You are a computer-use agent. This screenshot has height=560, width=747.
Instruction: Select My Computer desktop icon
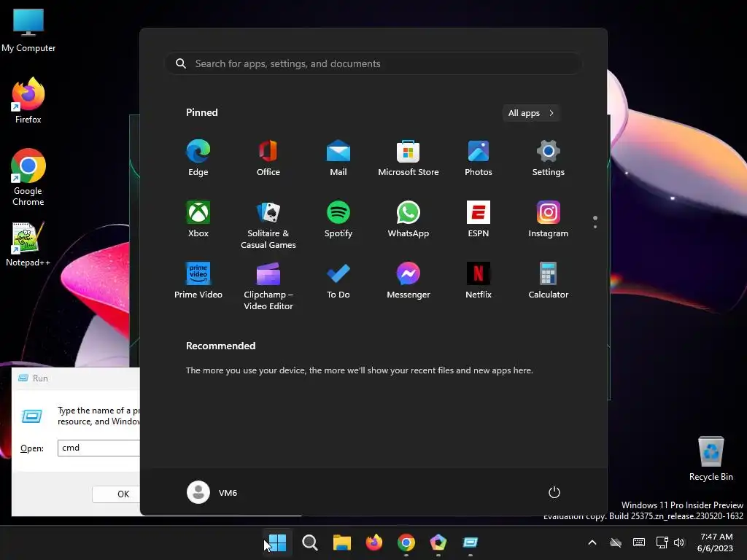pos(28,31)
